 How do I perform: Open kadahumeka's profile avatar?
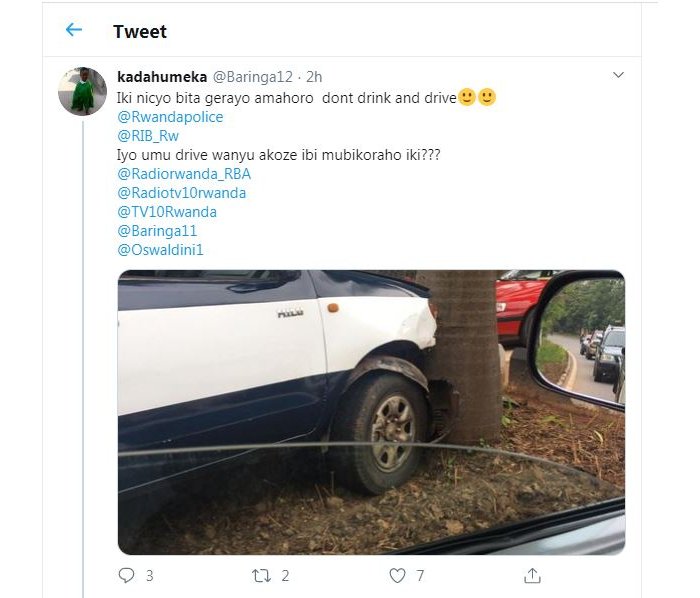pos(83,92)
